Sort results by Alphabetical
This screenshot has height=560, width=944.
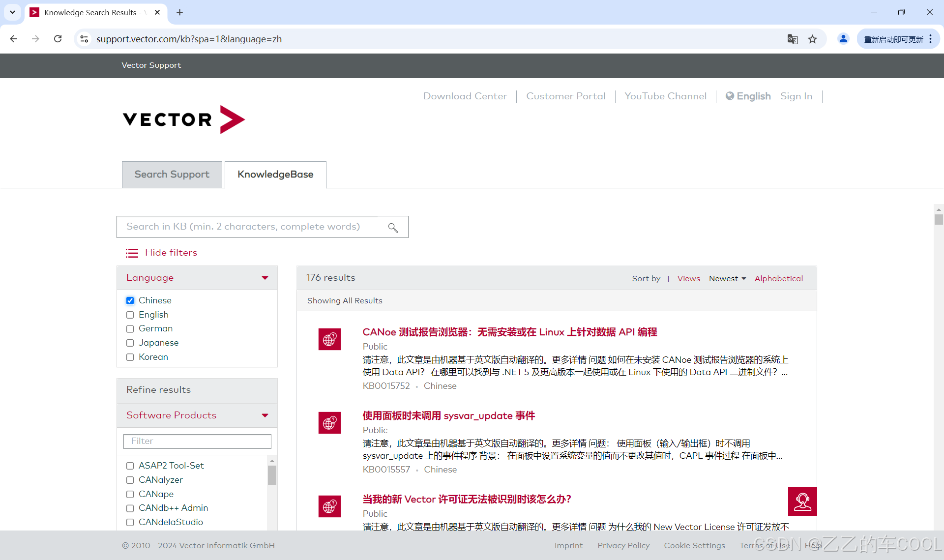pos(778,279)
